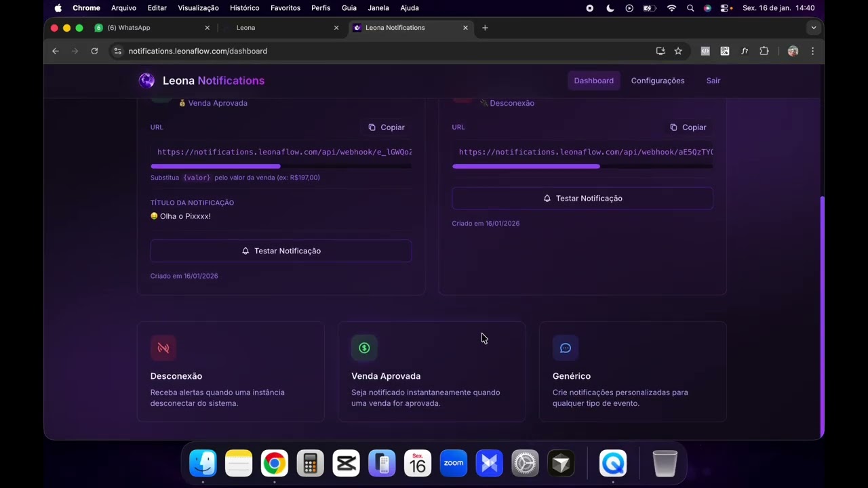This screenshot has height=488, width=868.
Task: Open the Visualização menu
Action: coord(198,8)
